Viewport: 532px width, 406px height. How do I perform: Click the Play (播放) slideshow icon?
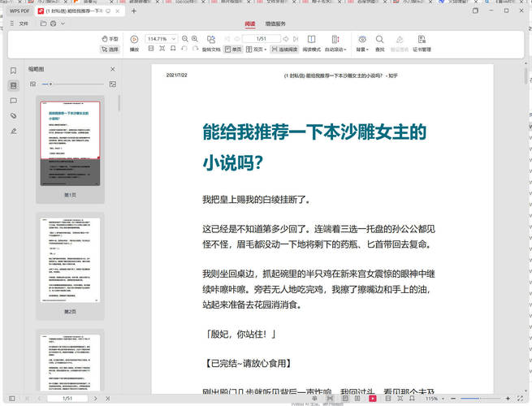135,39
